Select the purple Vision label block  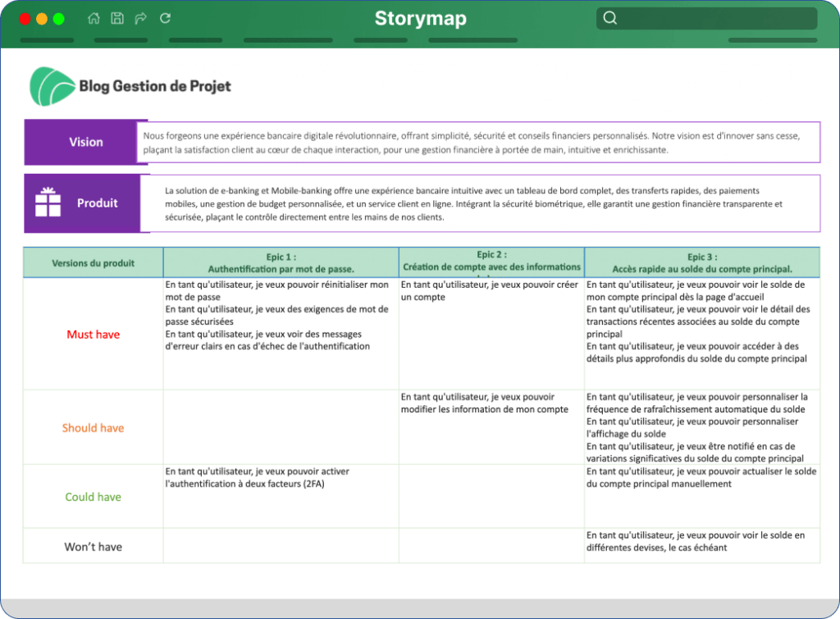tap(85, 142)
